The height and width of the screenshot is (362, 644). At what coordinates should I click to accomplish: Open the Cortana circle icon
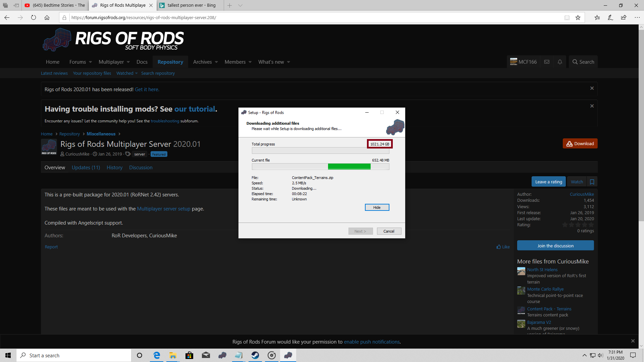coord(140,355)
